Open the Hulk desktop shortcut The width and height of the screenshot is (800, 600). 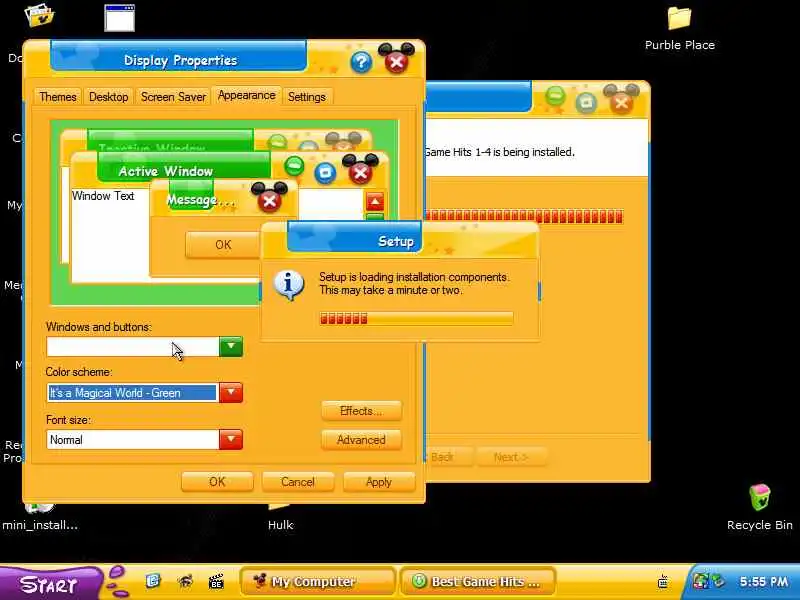(280, 518)
